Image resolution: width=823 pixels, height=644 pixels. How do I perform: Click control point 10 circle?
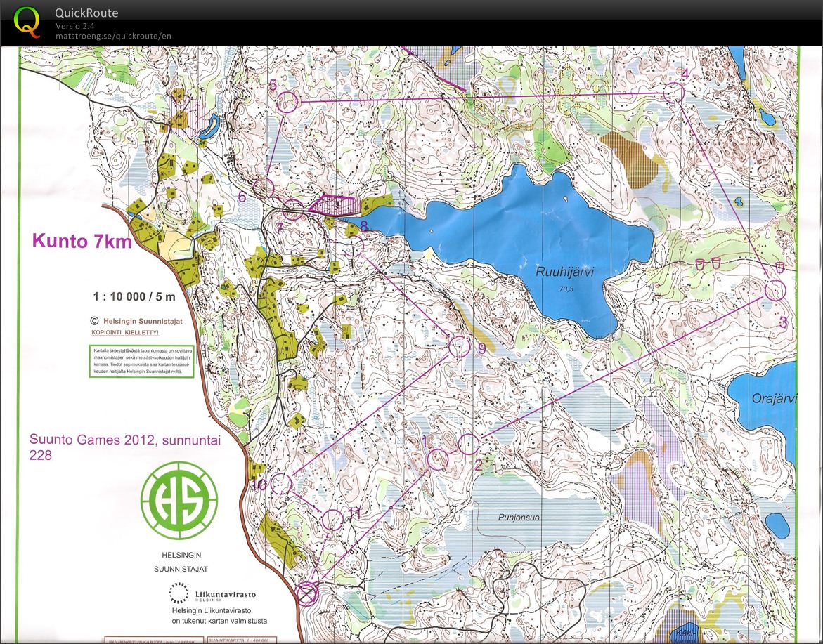pyautogui.click(x=283, y=482)
